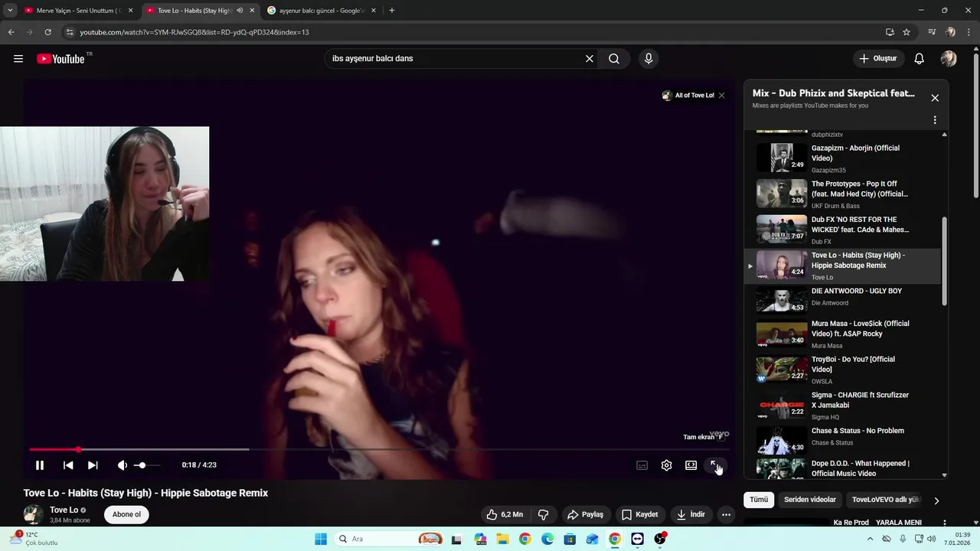980x551 pixels.
Task: Open the All of Tove Lo card
Action: point(688,96)
